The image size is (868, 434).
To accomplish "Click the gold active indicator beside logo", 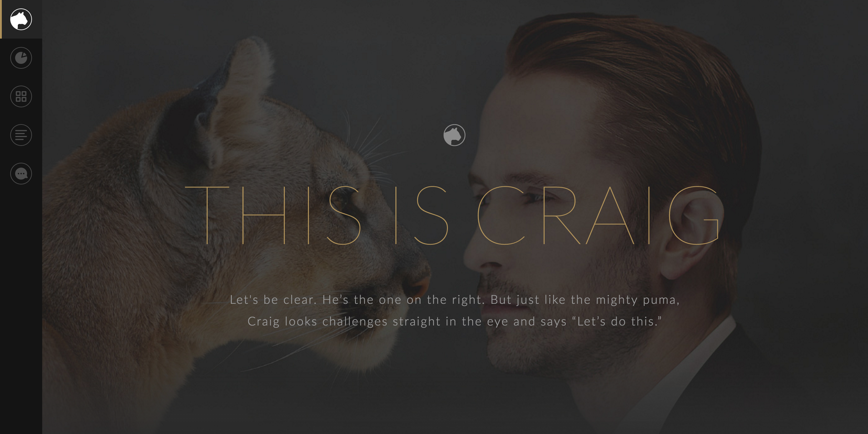I will coord(1,19).
